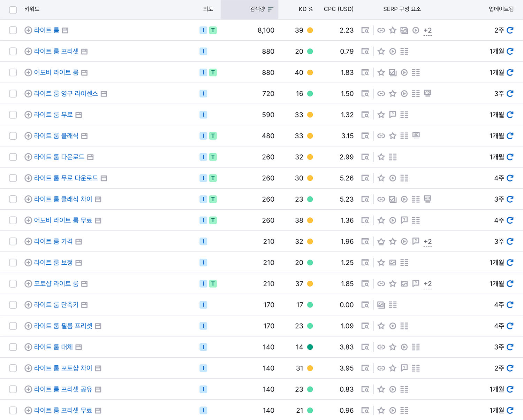Click the site links icon for 라이트 룸 대체
Screen dimensions: 523x420
pos(381,347)
